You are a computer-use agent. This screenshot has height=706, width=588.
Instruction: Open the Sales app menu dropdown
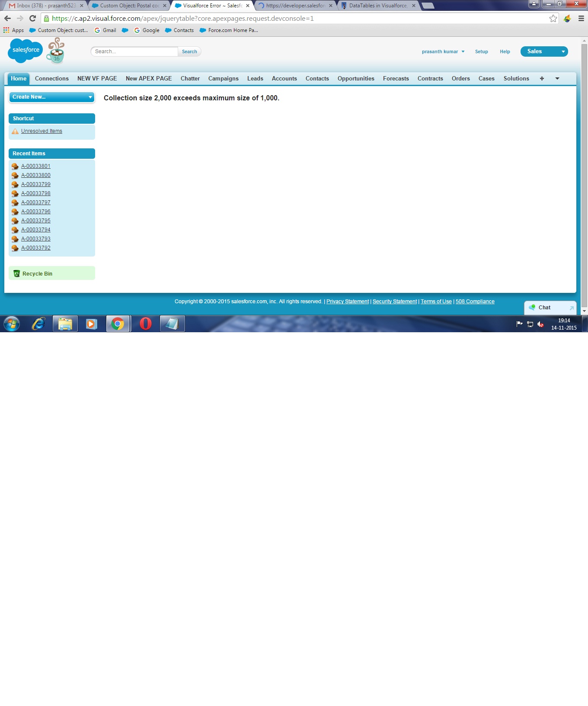[x=544, y=51]
